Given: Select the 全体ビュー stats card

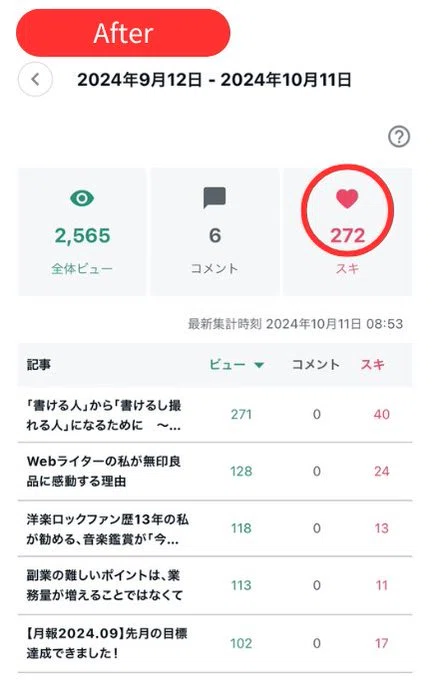Looking at the screenshot, I should pyautogui.click(x=82, y=232).
